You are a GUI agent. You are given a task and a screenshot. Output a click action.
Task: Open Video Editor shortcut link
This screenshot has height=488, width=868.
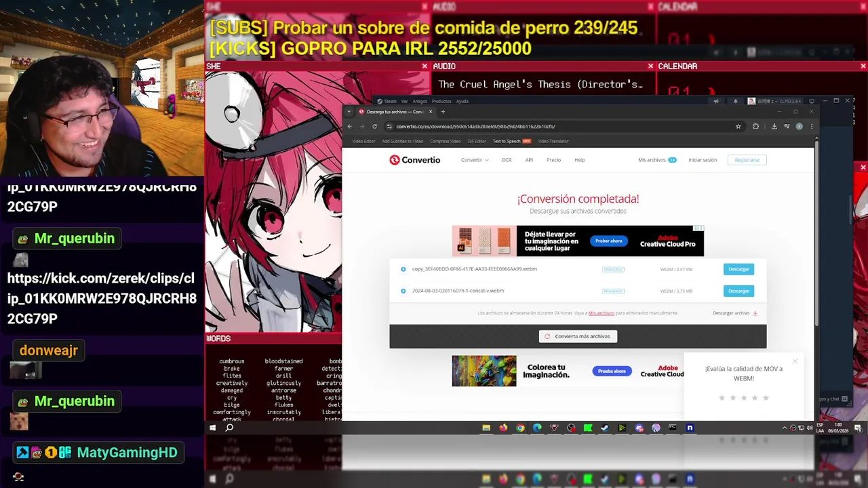coord(363,141)
